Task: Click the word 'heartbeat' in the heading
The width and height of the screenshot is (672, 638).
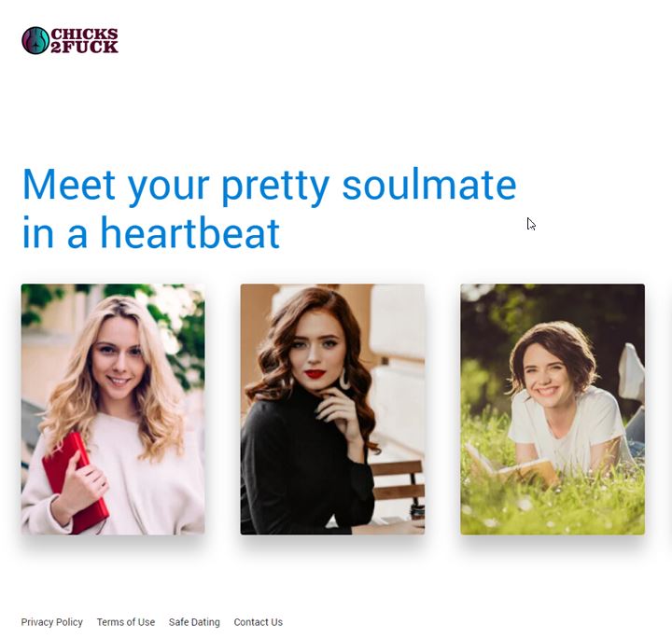Action: [x=190, y=232]
